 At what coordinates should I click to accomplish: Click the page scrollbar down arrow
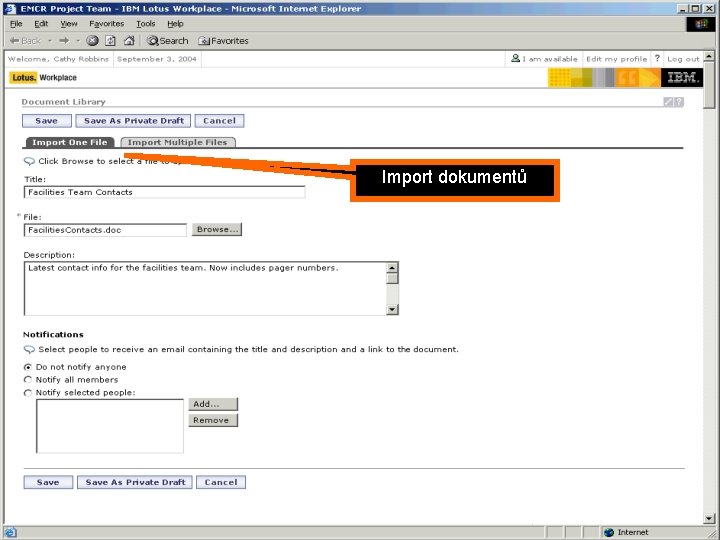coord(709,518)
